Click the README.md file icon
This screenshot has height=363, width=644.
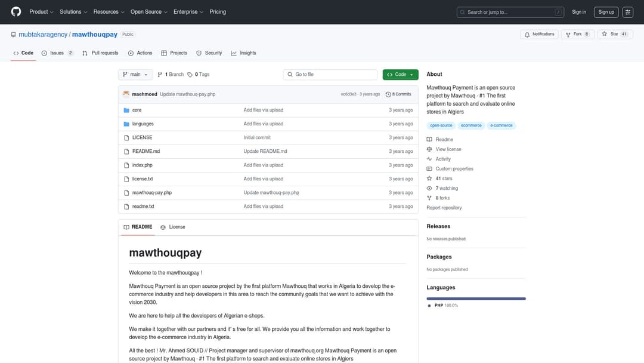[126, 151]
